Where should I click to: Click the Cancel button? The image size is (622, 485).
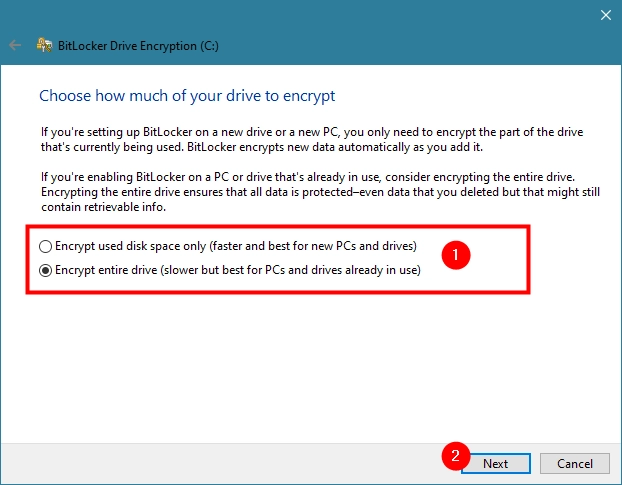(574, 464)
